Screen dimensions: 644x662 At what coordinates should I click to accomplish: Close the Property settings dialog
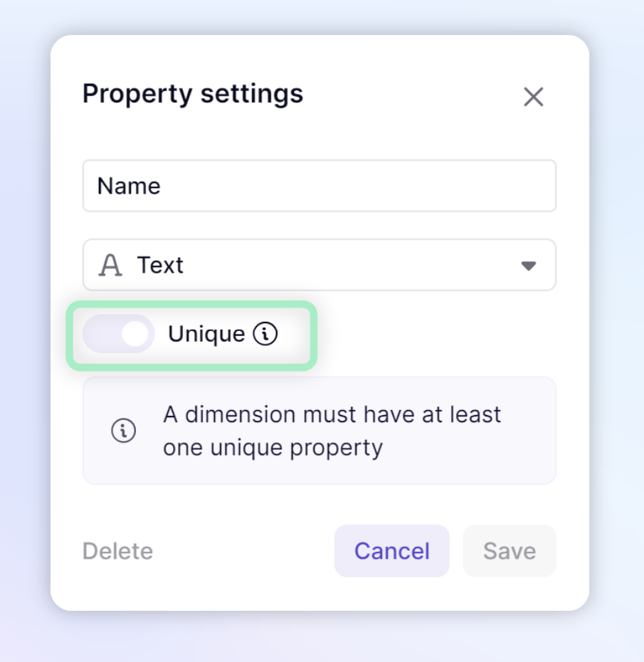click(534, 97)
